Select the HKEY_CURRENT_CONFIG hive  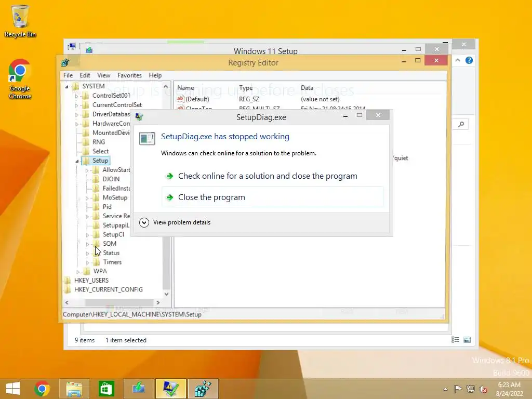point(108,289)
